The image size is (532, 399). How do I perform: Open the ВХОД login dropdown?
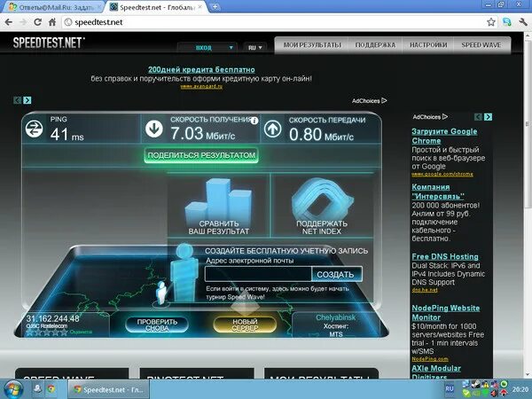pos(207,48)
